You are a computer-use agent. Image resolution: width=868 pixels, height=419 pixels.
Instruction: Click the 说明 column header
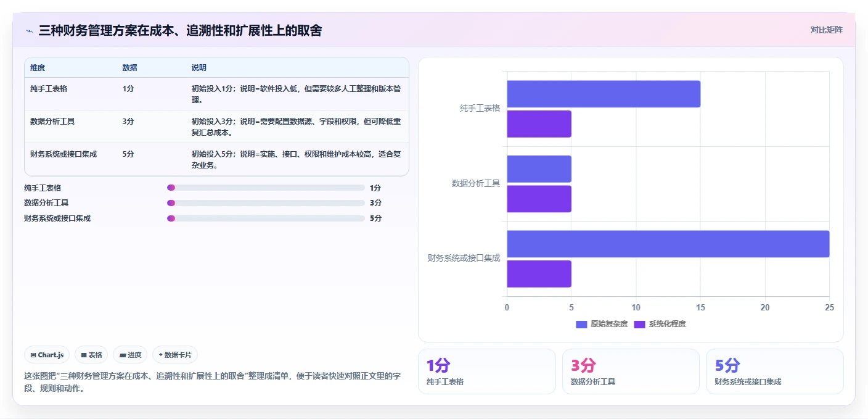(199, 67)
